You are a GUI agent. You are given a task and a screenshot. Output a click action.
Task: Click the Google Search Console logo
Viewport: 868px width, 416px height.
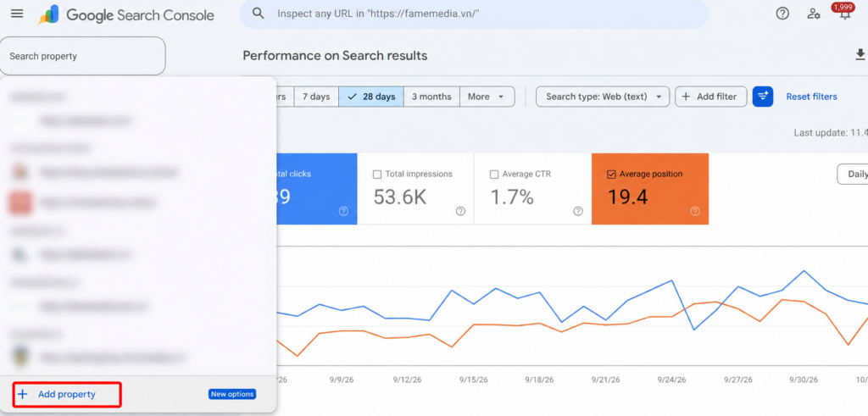click(x=126, y=15)
